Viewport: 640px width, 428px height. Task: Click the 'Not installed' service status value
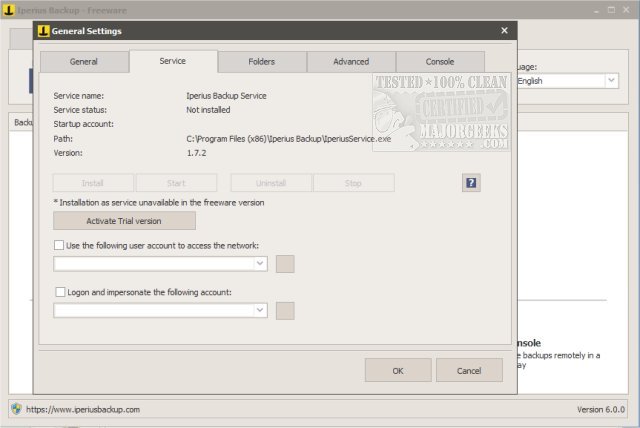coord(208,110)
